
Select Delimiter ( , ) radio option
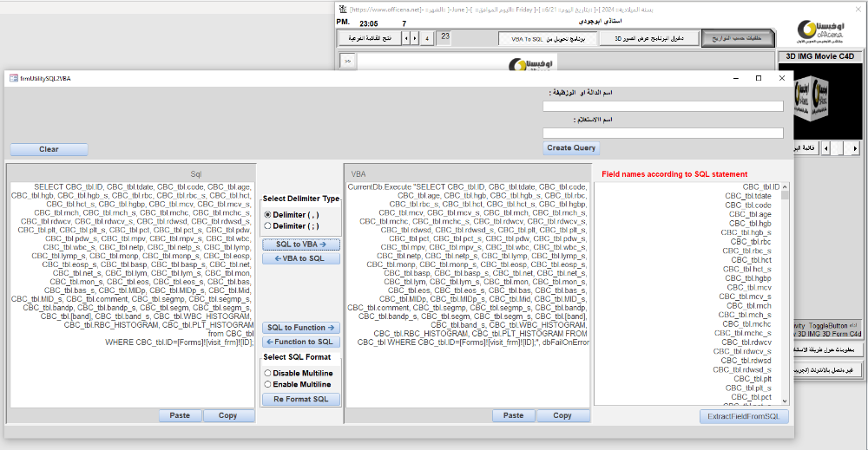click(268, 214)
